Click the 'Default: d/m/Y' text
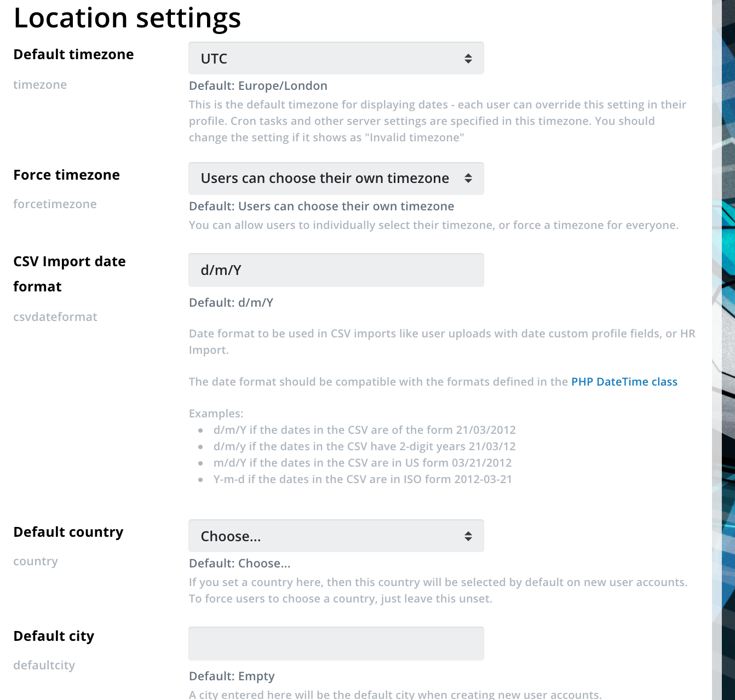The image size is (735, 700). click(x=231, y=302)
